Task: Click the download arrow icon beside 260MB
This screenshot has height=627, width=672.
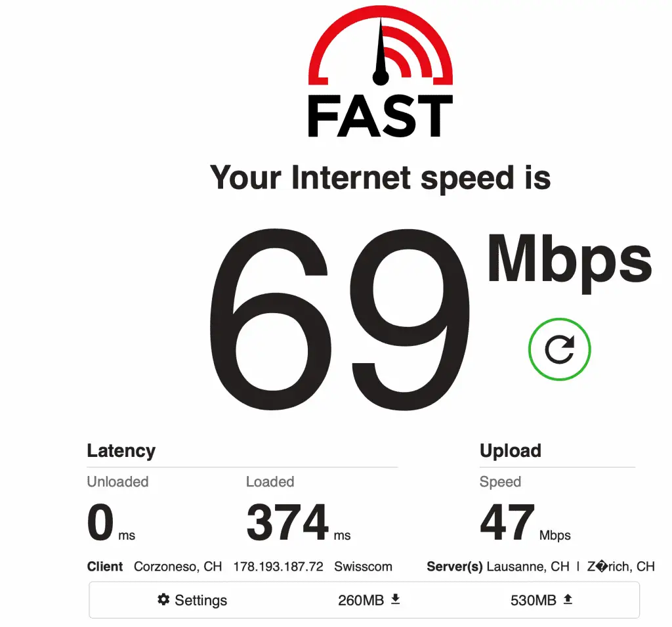Action: [396, 599]
